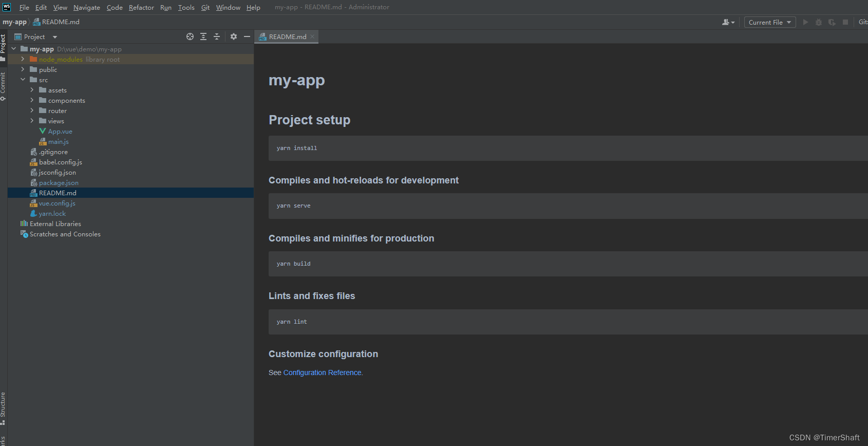Click README.md file icon in navigation bar
868x446 pixels.
click(x=36, y=22)
